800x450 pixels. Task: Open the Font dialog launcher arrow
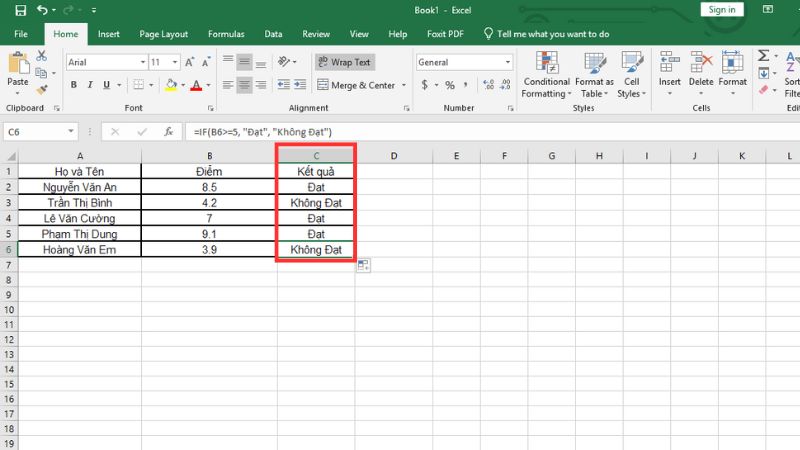coord(209,108)
